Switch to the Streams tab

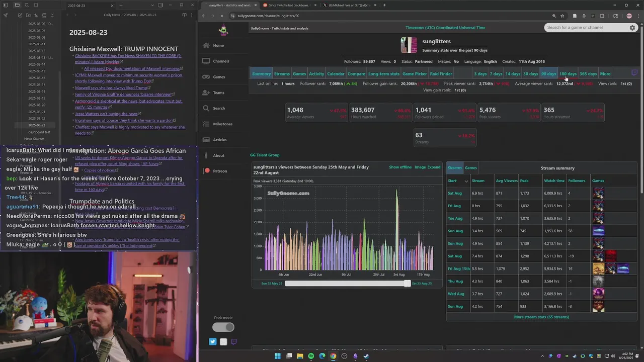pyautogui.click(x=282, y=74)
